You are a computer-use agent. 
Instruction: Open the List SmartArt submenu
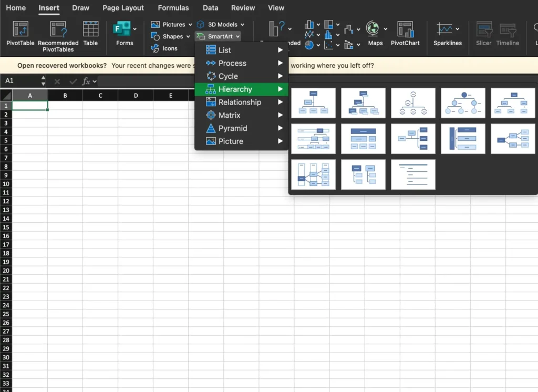pos(241,50)
